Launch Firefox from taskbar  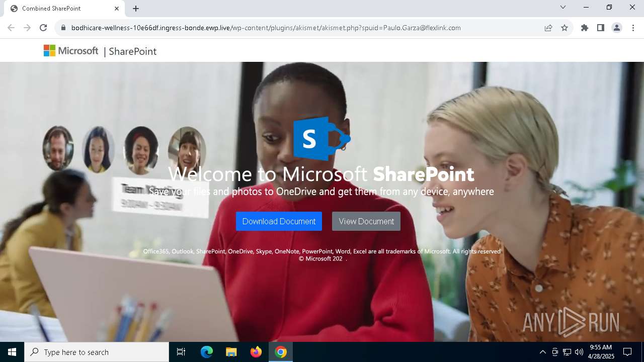coord(256,352)
